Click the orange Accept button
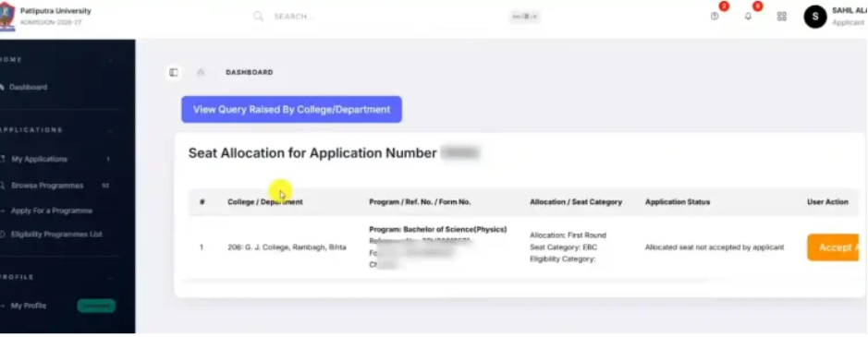 tap(833, 247)
